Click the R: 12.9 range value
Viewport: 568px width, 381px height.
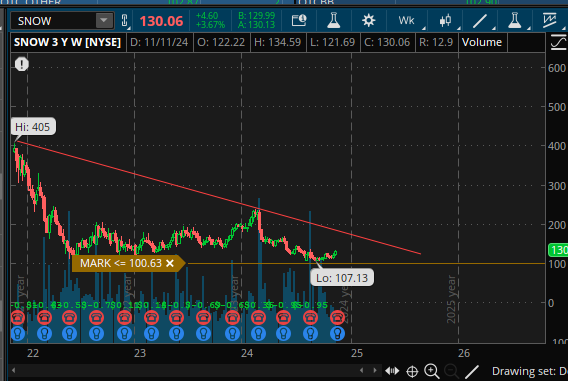pyautogui.click(x=436, y=42)
